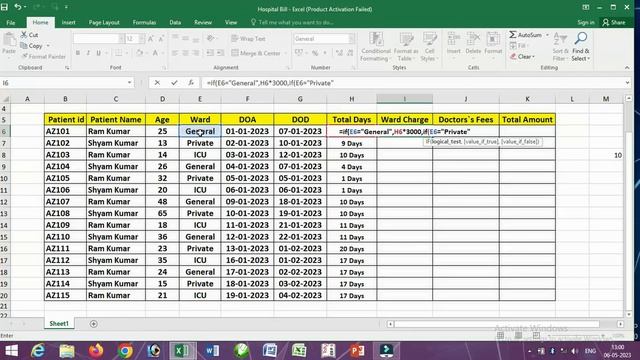Click AutoSum sigma button

tap(525, 35)
